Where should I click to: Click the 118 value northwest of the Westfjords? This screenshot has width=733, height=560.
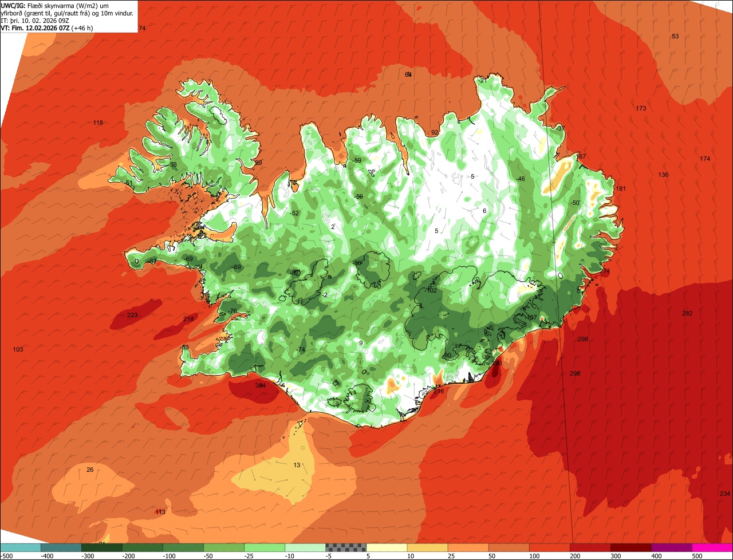point(98,123)
